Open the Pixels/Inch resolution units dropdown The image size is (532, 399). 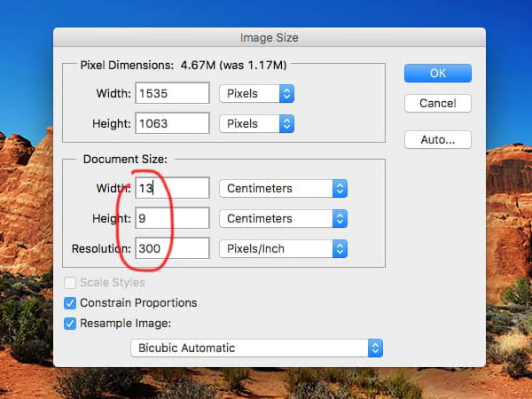pos(283,248)
